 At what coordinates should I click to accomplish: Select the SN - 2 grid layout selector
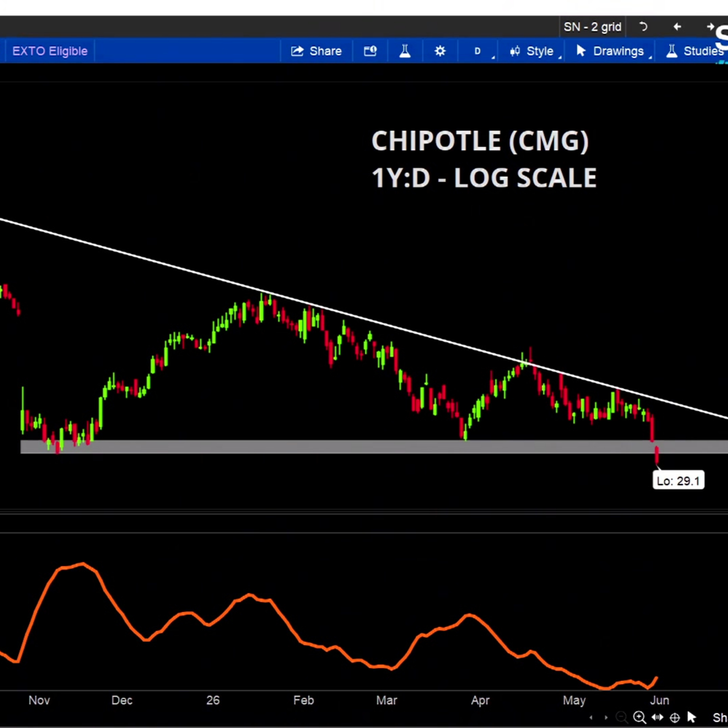(x=592, y=27)
